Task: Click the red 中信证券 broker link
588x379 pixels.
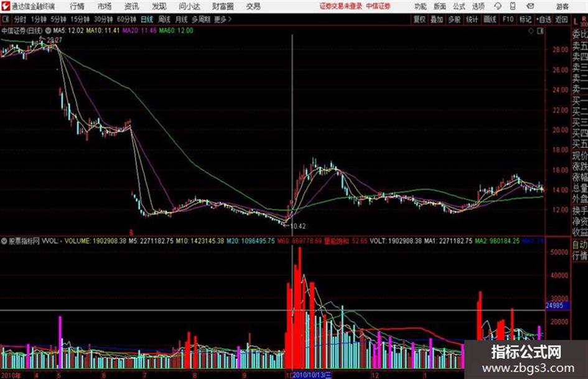Action: 378,6
